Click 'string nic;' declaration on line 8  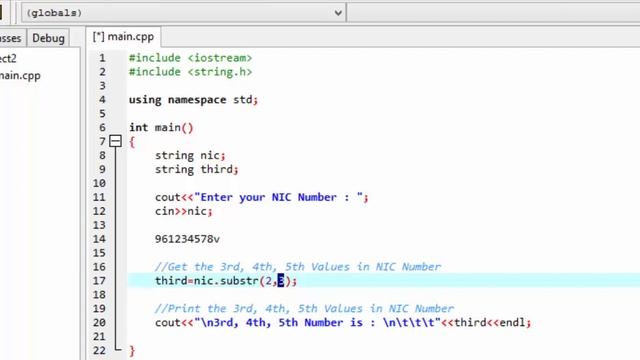(190, 155)
